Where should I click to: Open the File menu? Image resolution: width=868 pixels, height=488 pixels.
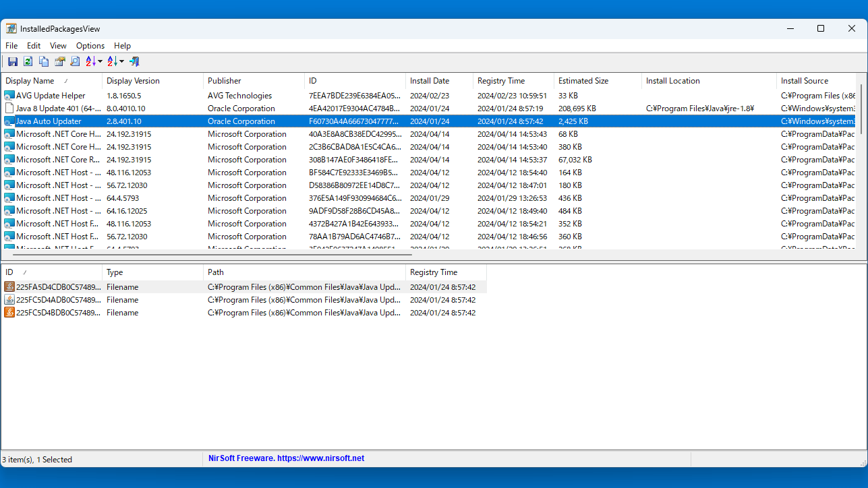pos(11,46)
